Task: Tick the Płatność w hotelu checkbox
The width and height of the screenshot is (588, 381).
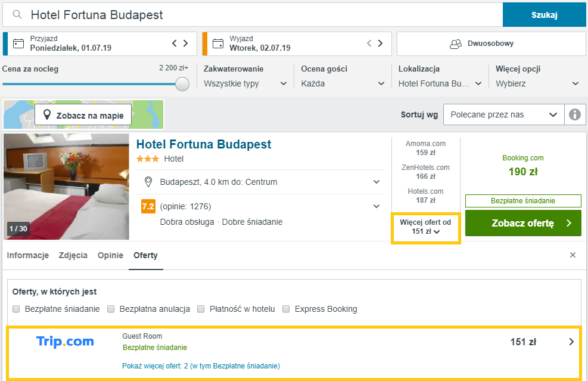Action: coord(201,309)
